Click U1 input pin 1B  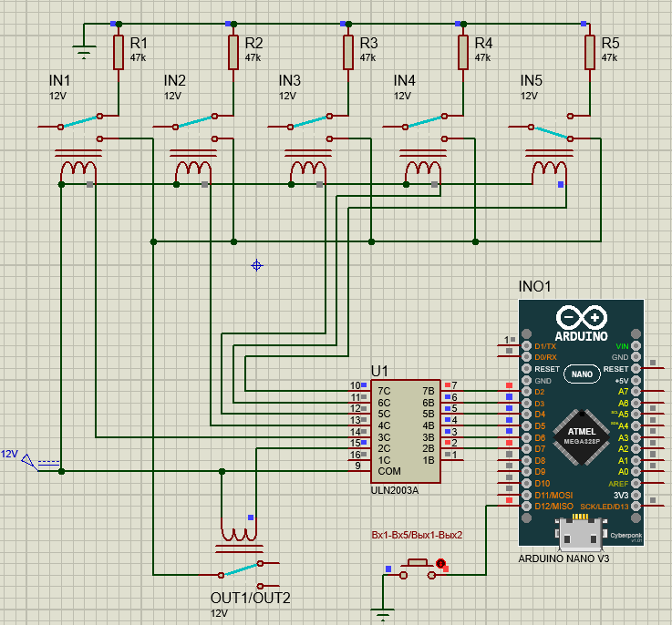[x=452, y=460]
